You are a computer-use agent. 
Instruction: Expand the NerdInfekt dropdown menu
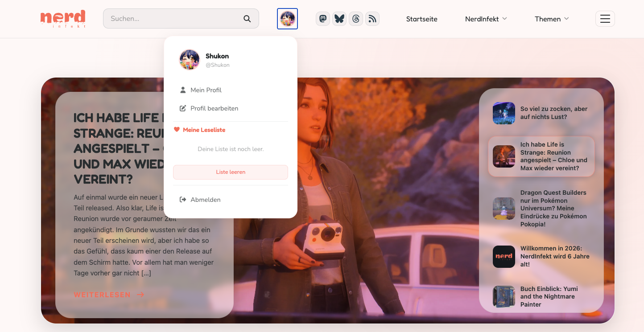[x=486, y=19]
